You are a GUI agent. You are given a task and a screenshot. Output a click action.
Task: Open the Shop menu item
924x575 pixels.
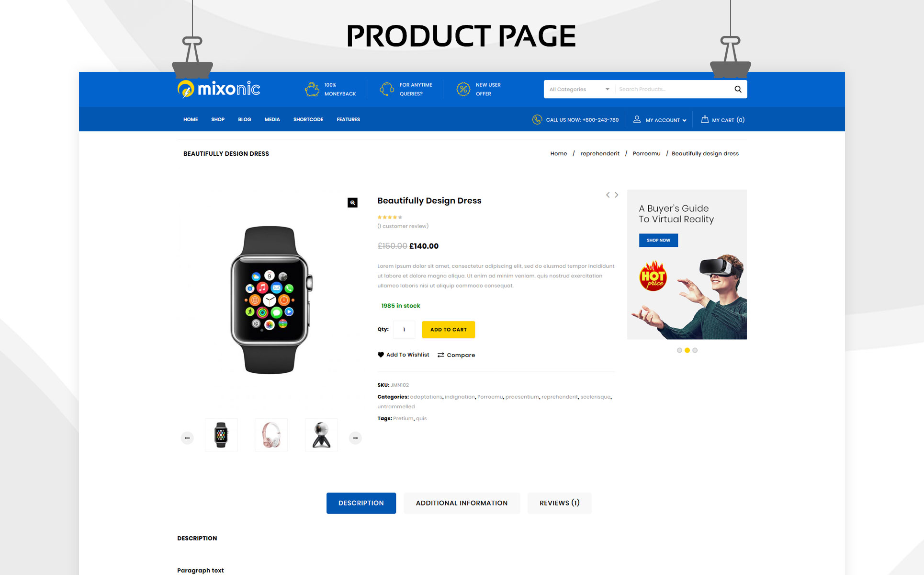218,119
